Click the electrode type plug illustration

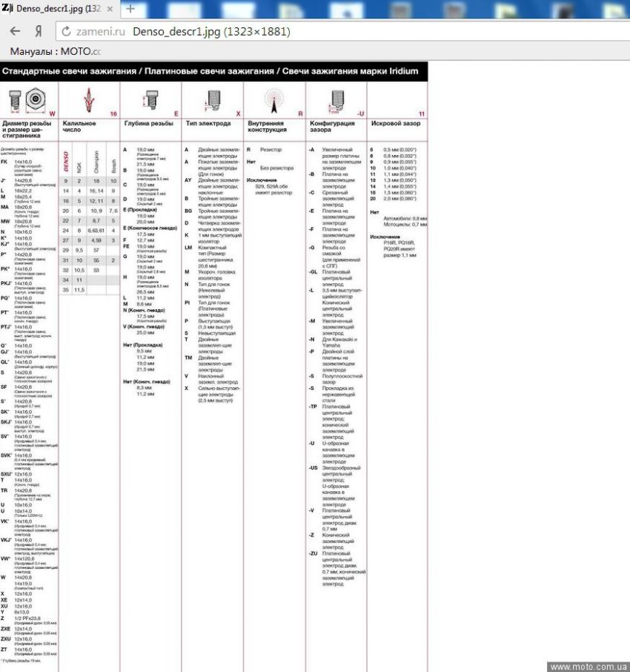click(x=212, y=101)
